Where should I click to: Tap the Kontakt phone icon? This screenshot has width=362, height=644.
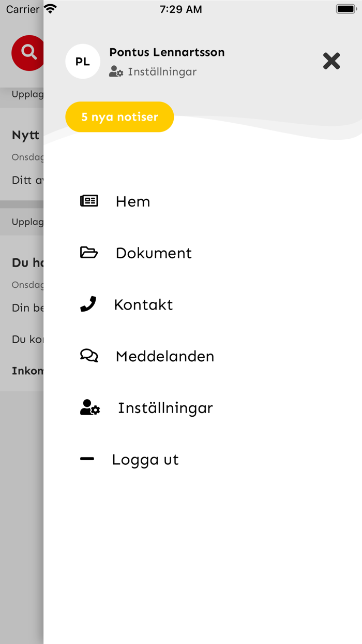[88, 304]
